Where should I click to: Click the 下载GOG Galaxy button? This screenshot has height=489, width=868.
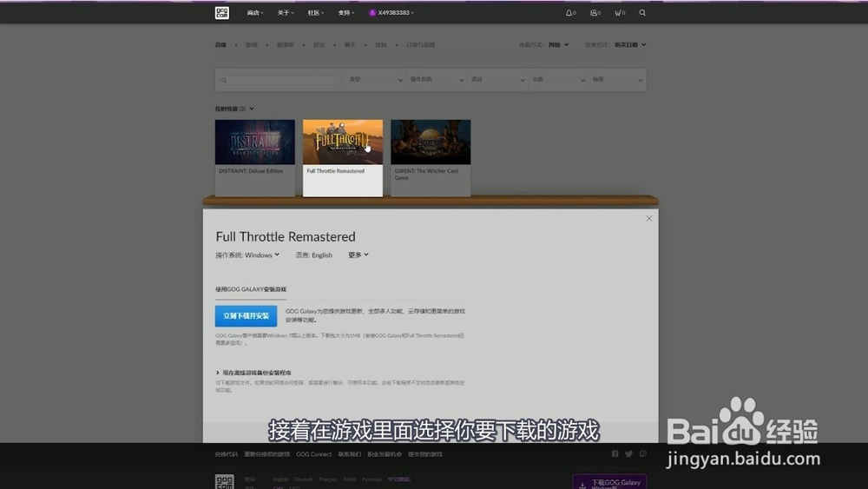[x=609, y=482]
